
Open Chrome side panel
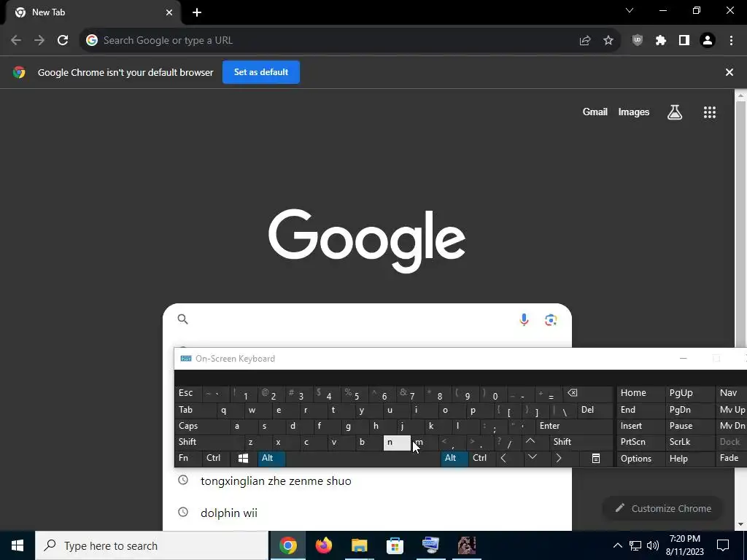tap(684, 41)
